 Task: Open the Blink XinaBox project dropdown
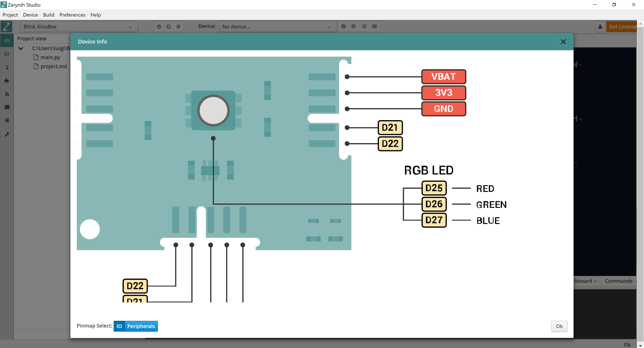pyautogui.click(x=79, y=26)
